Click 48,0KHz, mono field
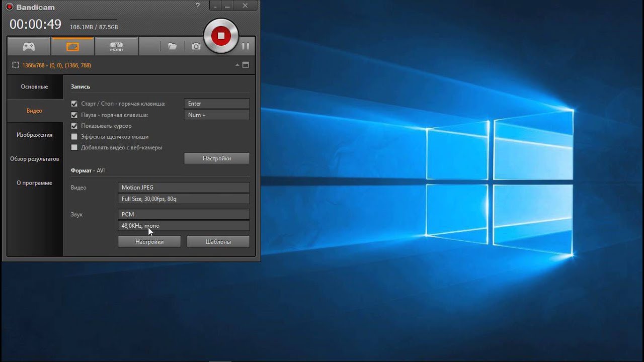 (184, 226)
